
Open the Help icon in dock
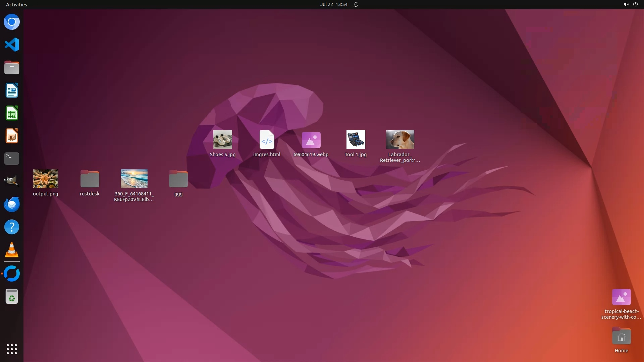pos(12,227)
